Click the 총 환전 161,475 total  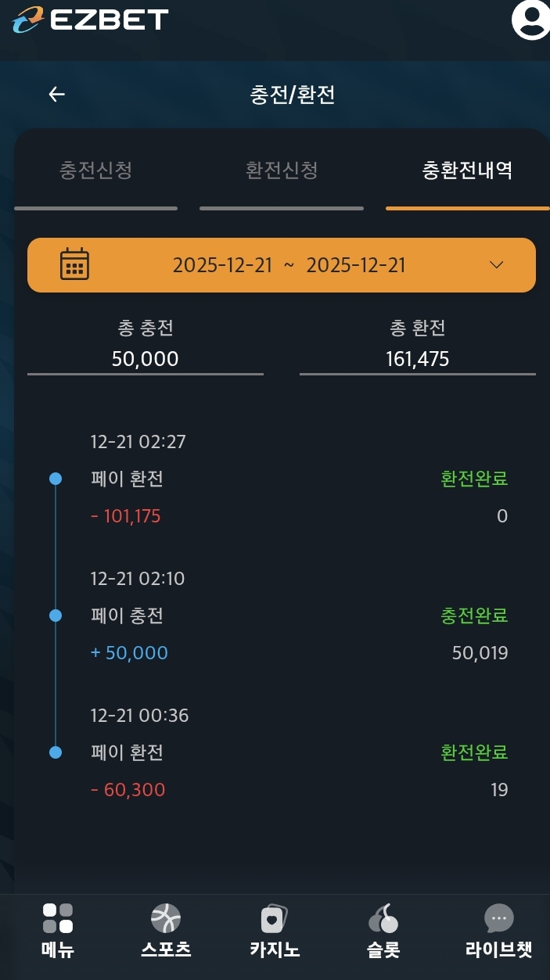418,359
